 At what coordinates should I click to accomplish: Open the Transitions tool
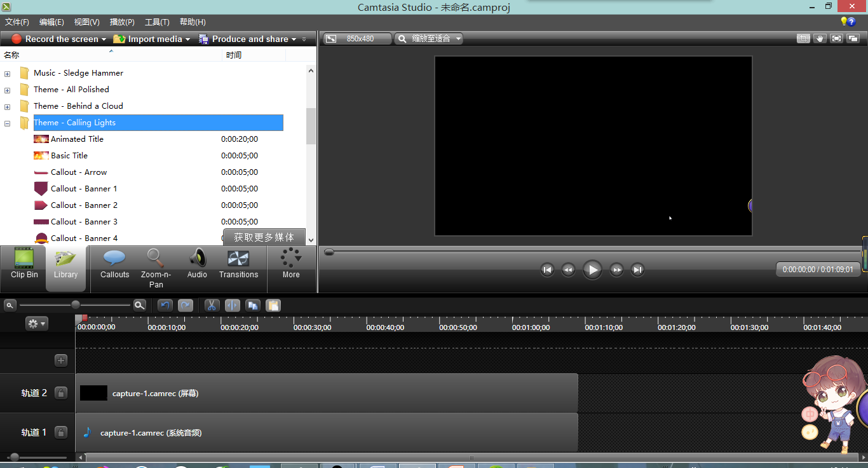(x=238, y=264)
